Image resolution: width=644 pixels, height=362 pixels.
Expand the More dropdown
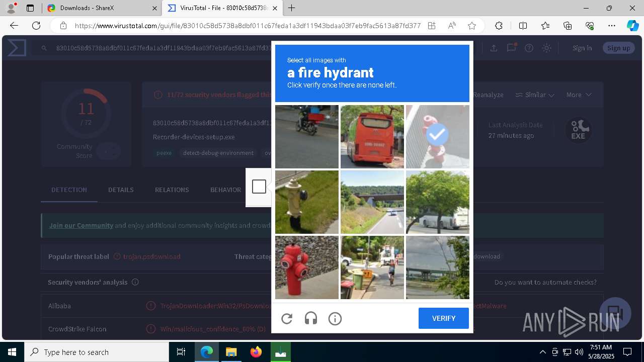coord(579,95)
